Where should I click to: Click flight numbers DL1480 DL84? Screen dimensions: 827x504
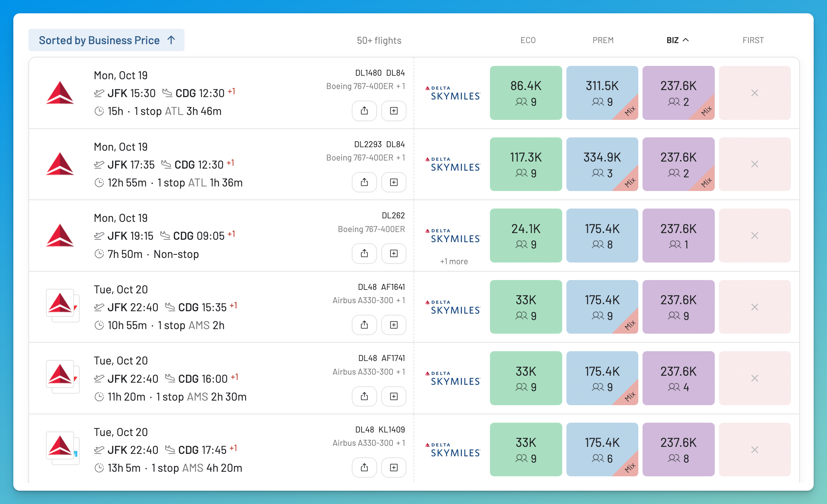380,73
